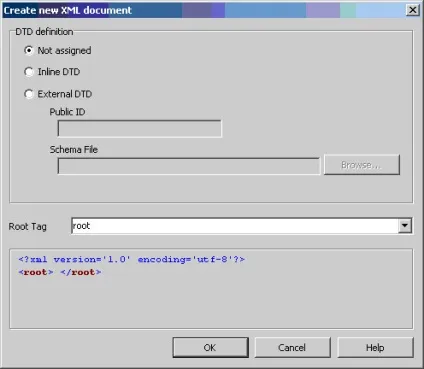This screenshot has height=369, width=424.
Task: Confirm with the OK button
Action: (210, 348)
